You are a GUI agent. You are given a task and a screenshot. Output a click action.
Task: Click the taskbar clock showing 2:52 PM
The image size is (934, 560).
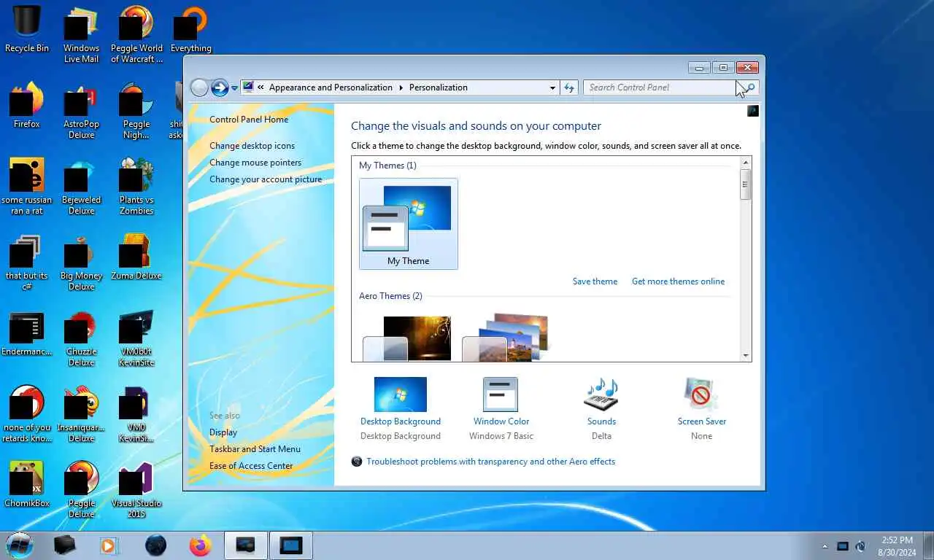coord(895,546)
